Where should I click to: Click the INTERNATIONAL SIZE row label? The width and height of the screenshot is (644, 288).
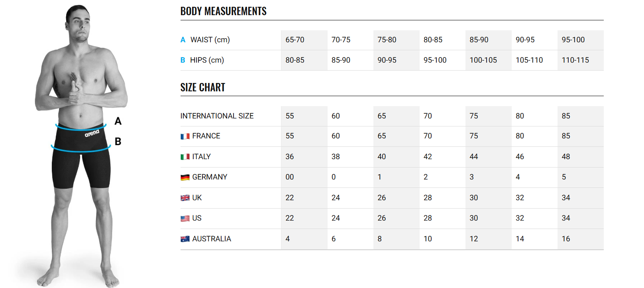click(x=217, y=116)
